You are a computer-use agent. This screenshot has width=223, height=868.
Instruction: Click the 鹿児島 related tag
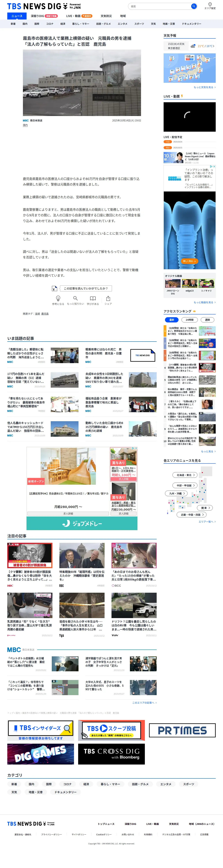coord(45,314)
